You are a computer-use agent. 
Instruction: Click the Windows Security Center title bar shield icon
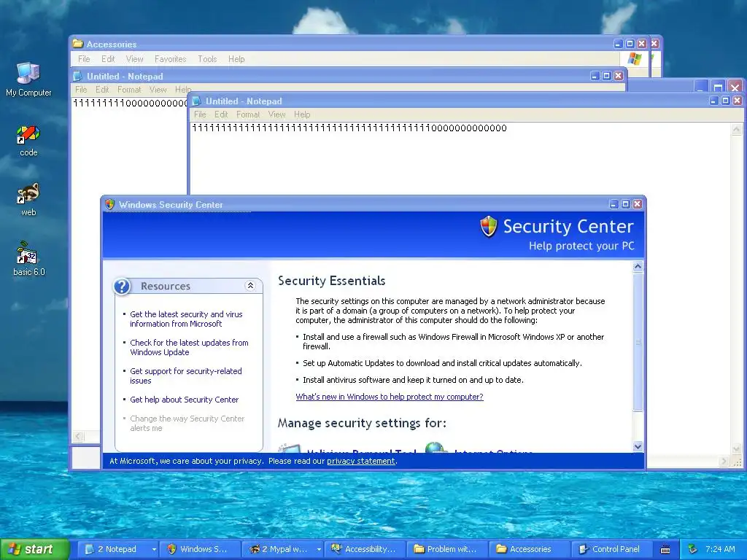pyautogui.click(x=110, y=204)
